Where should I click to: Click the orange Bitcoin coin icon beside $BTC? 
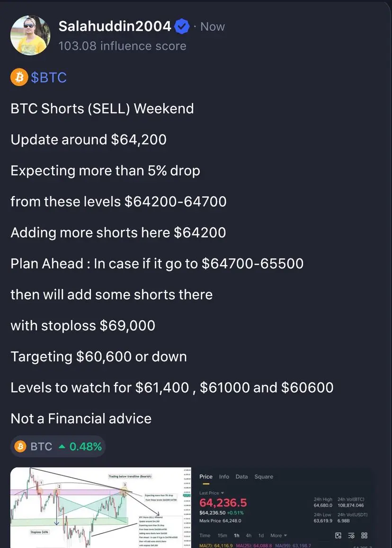pyautogui.click(x=19, y=77)
